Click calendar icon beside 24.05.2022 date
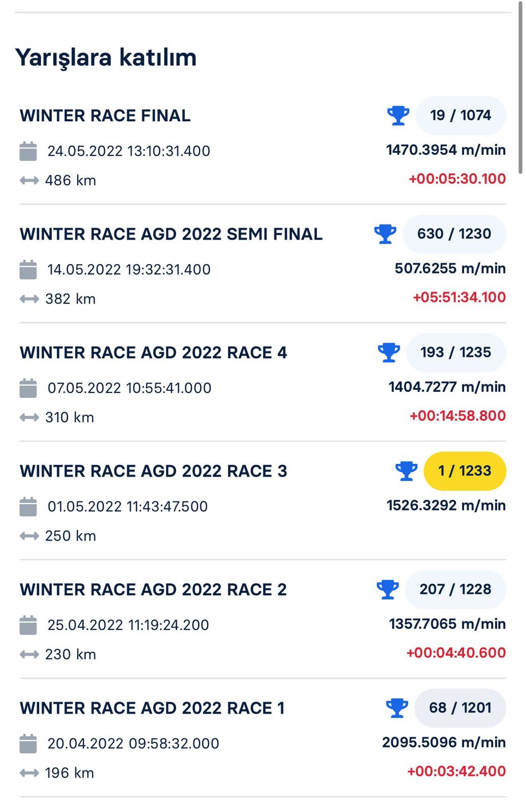Screen dimensions: 526x812 [x=28, y=151]
